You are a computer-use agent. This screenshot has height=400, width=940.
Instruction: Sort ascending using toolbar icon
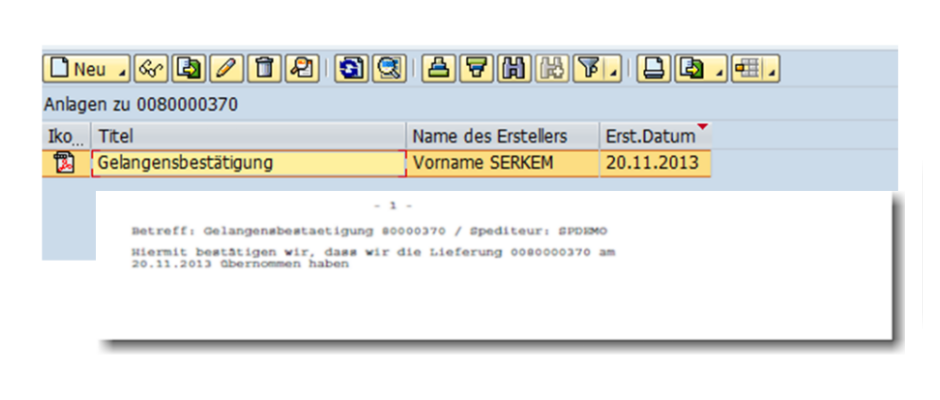pos(438,69)
